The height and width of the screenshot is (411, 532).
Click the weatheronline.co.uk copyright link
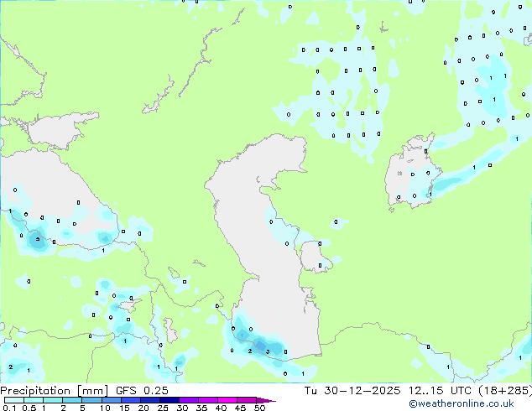462,403
